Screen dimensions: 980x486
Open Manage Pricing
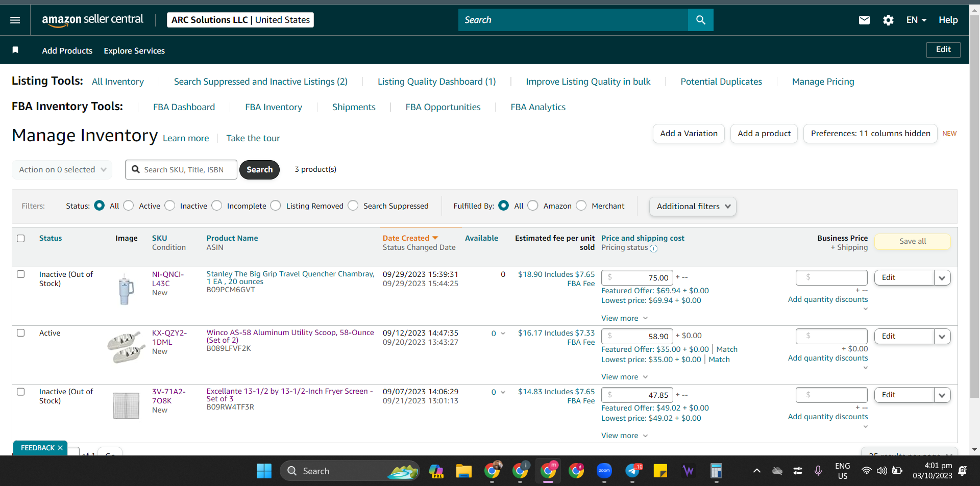click(823, 82)
